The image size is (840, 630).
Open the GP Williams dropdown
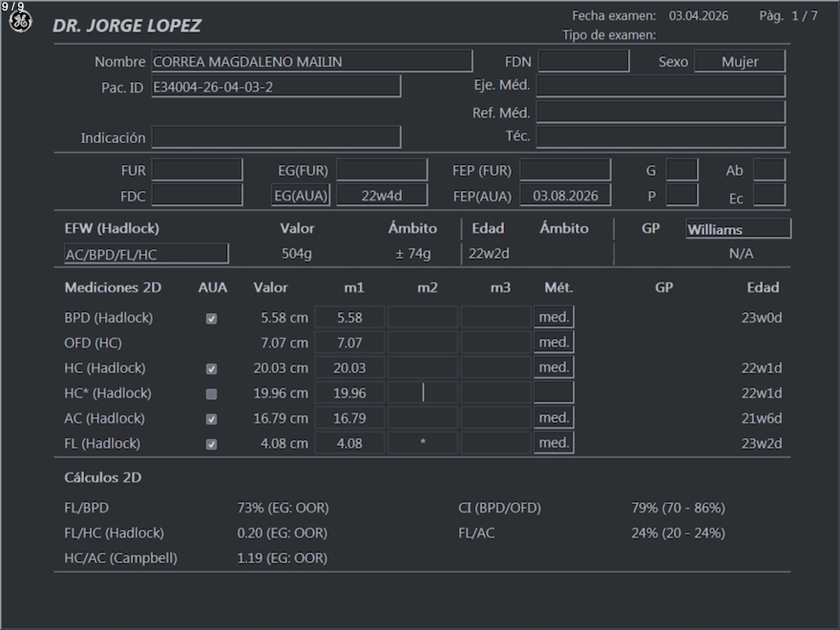738,229
